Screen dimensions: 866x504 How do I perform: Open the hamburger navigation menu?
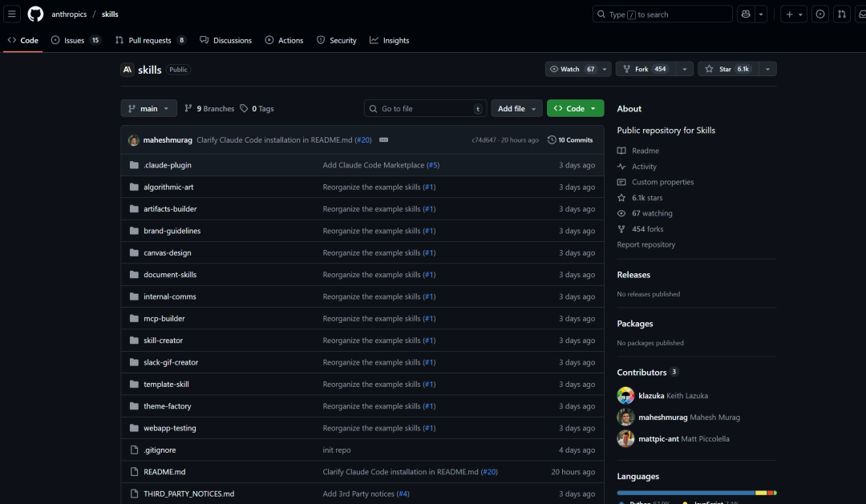11,14
